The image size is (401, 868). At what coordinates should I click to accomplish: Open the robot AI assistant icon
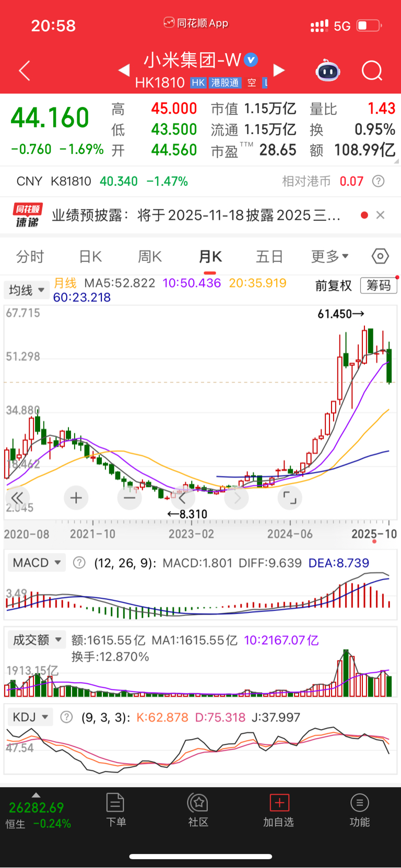pyautogui.click(x=328, y=70)
